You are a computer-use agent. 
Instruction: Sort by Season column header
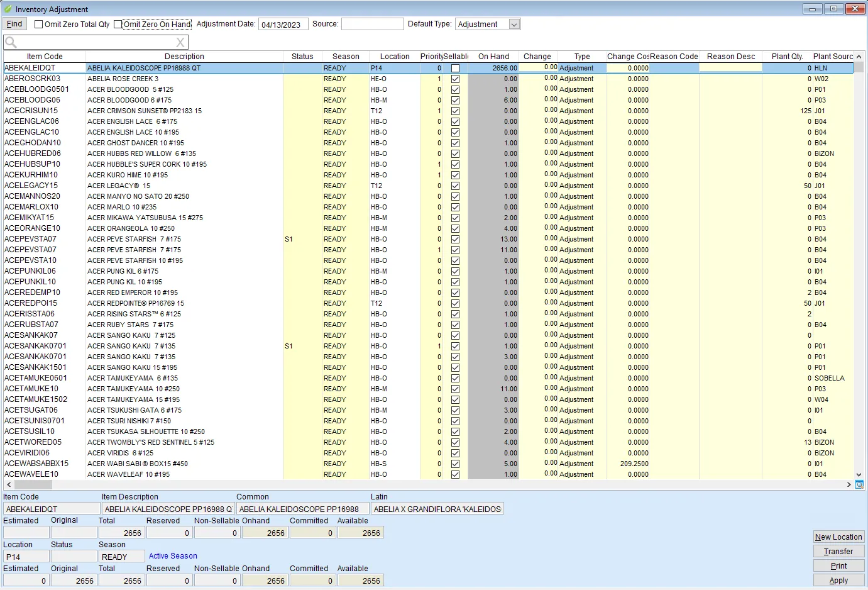point(346,57)
